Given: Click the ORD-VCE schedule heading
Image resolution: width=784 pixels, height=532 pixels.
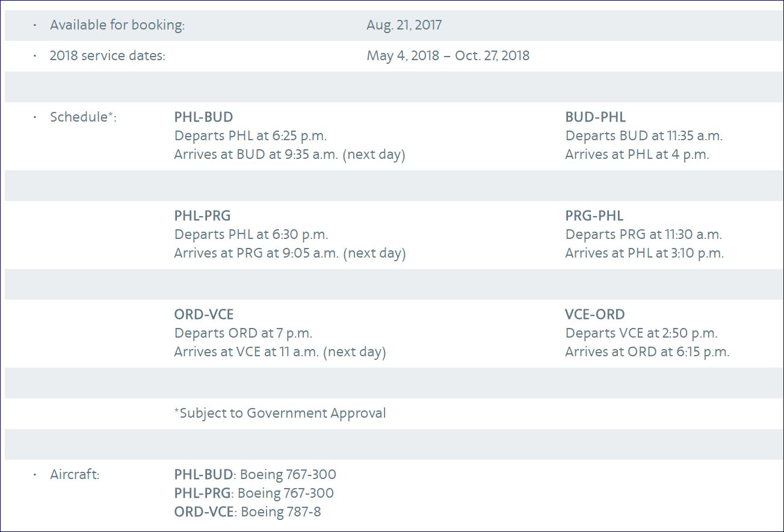Looking at the screenshot, I should [204, 315].
